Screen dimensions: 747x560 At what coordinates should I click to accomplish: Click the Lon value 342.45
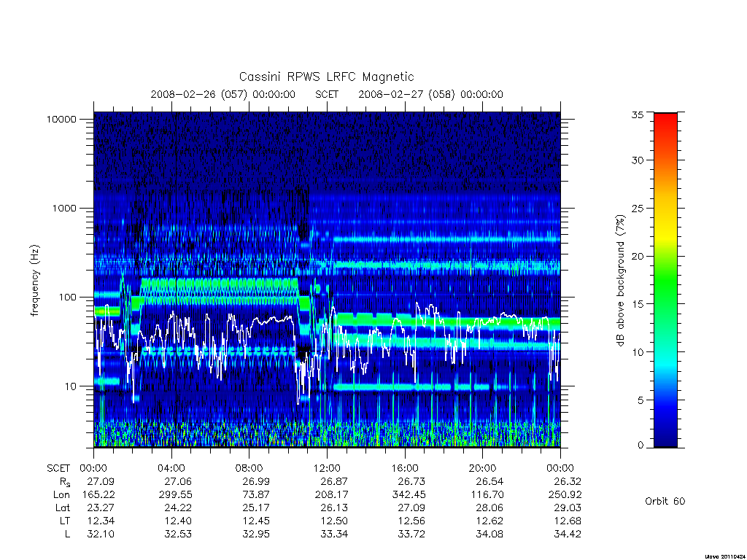pos(409,495)
